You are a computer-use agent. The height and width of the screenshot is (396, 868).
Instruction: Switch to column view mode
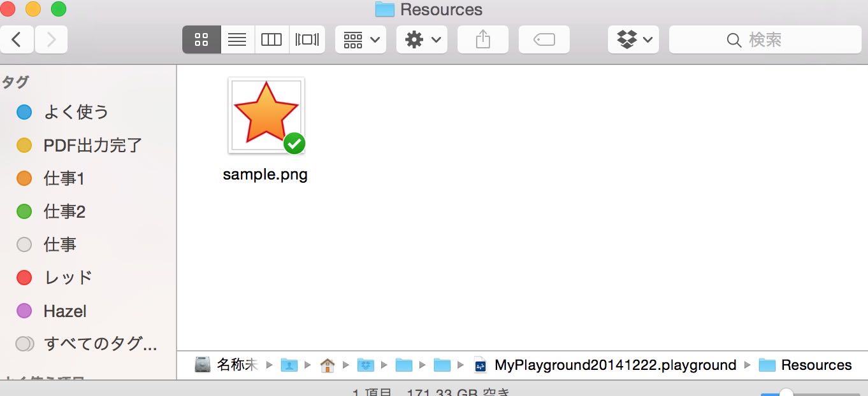click(x=271, y=40)
